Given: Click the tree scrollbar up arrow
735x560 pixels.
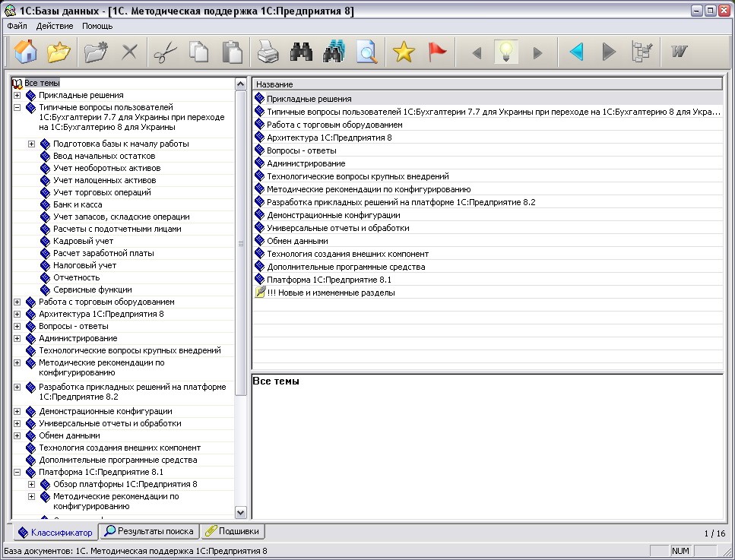Looking at the screenshot, I should pyautogui.click(x=240, y=84).
